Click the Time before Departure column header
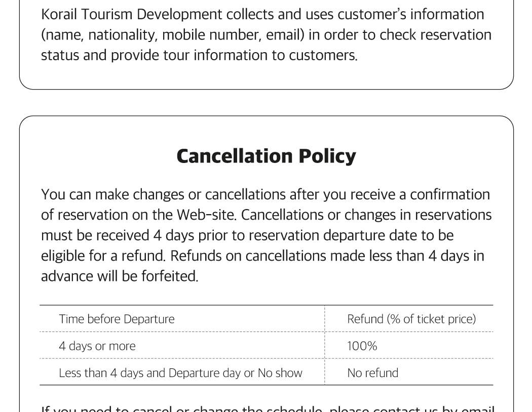532x412 pixels. [117, 319]
